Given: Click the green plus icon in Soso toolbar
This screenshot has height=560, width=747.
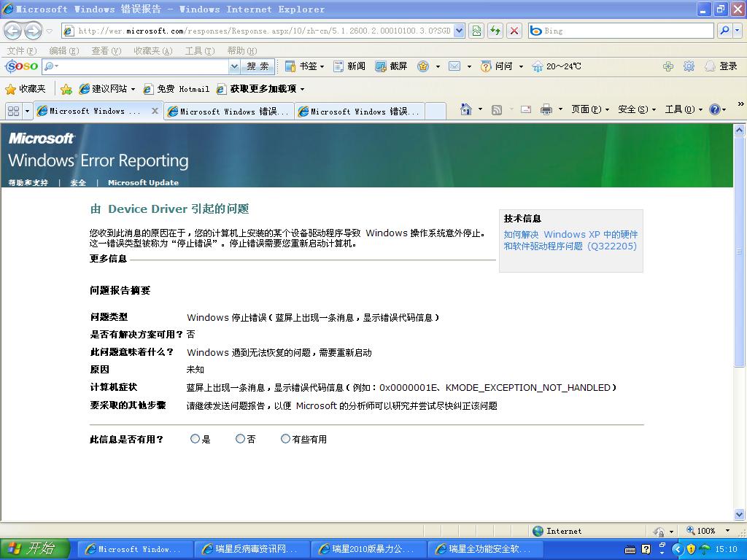Looking at the screenshot, I should [668, 66].
